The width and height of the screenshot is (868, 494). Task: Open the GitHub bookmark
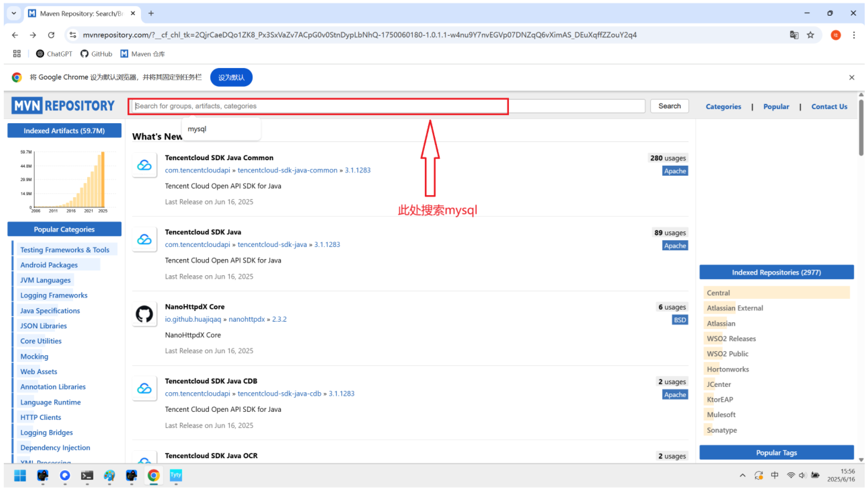96,54
